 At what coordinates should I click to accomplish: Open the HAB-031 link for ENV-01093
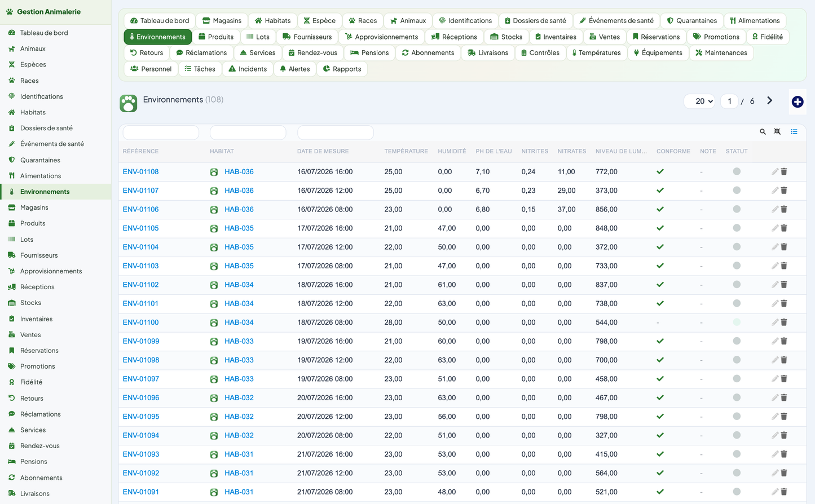tap(239, 454)
